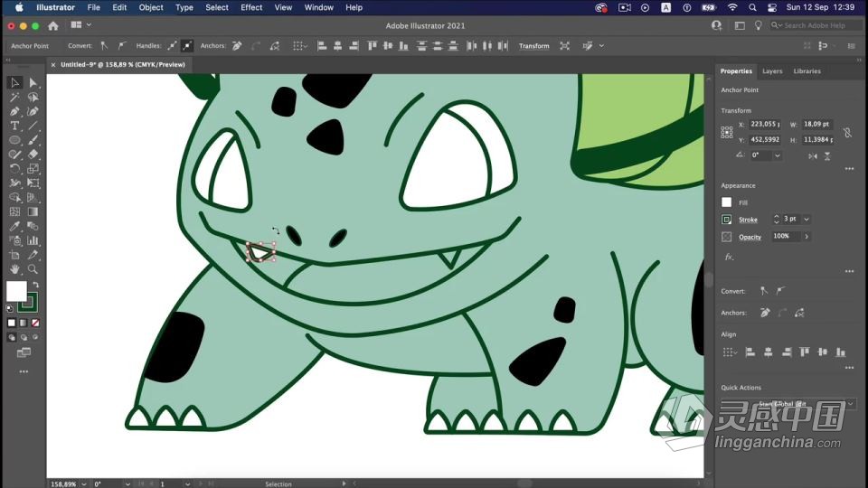Click the Stroke link in Appearance
The height and width of the screenshot is (488, 868).
[748, 220]
